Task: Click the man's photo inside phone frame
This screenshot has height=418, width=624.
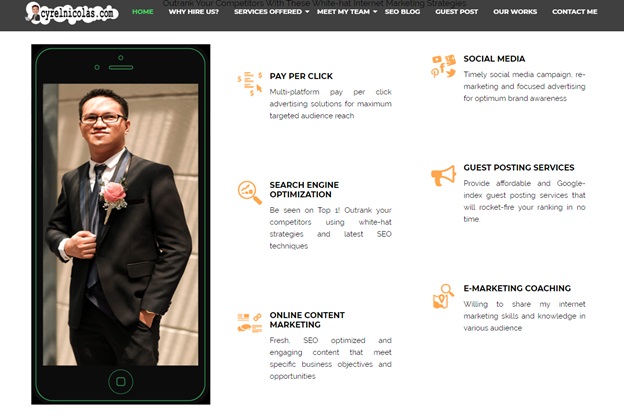Action: click(121, 225)
